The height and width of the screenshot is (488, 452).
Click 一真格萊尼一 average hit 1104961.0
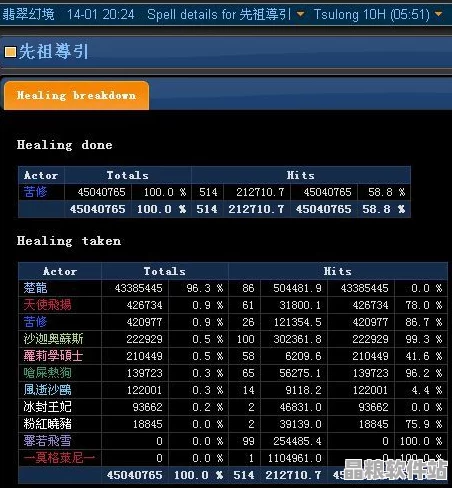pos(295,458)
